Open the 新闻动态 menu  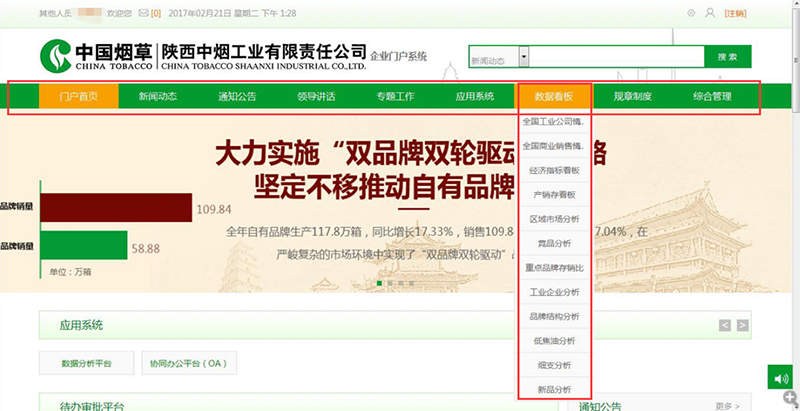158,96
